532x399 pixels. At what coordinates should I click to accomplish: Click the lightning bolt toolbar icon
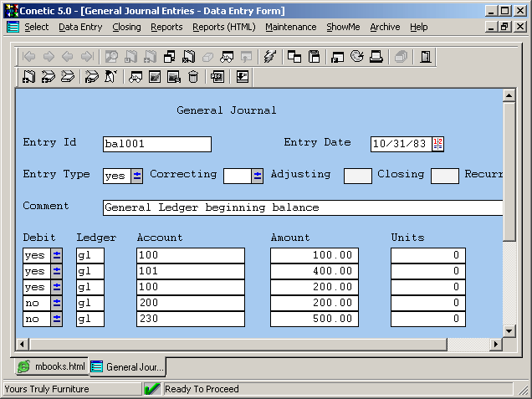(x=269, y=57)
